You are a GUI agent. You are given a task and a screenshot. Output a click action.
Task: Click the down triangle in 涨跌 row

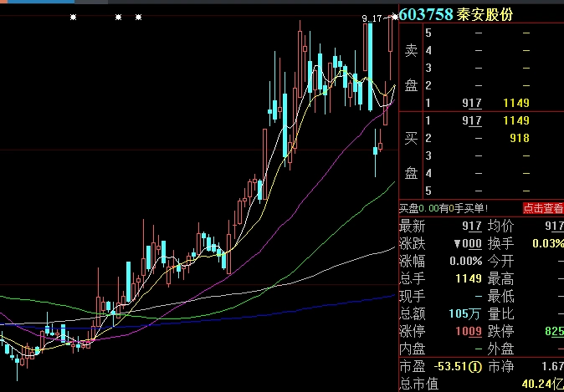(456, 243)
